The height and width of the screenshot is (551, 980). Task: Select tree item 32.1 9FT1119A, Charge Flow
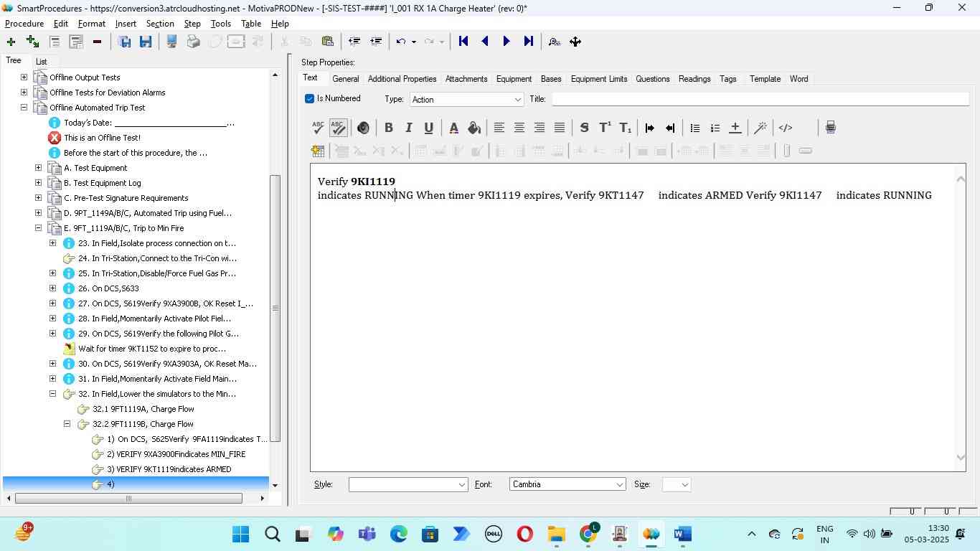point(143,409)
